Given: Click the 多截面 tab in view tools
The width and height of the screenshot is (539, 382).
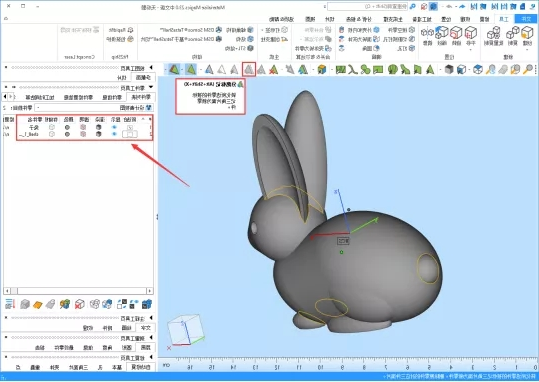Looking at the screenshot, I should (143, 78).
